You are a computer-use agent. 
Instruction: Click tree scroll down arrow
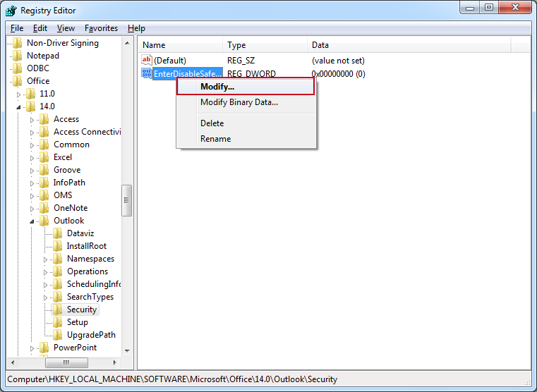tap(127, 350)
